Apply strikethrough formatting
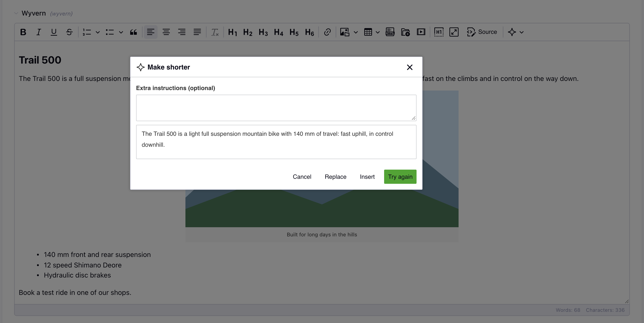 [69, 32]
